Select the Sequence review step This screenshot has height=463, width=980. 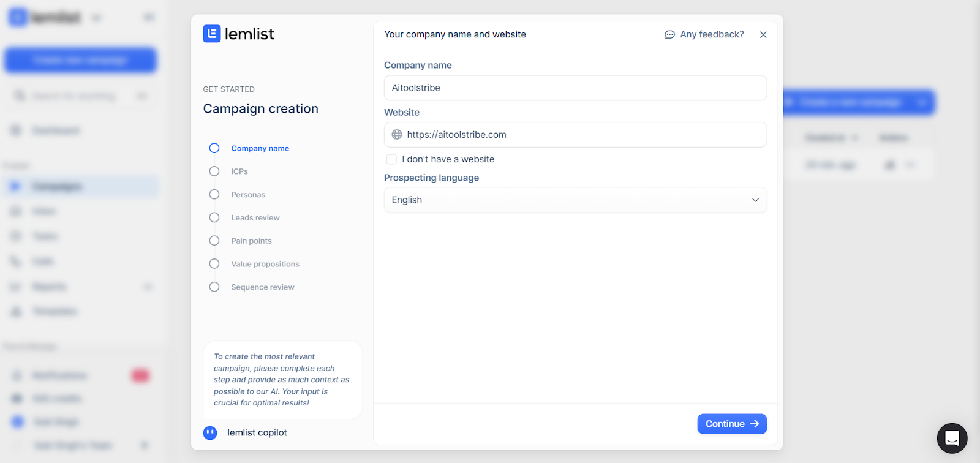[x=263, y=287]
